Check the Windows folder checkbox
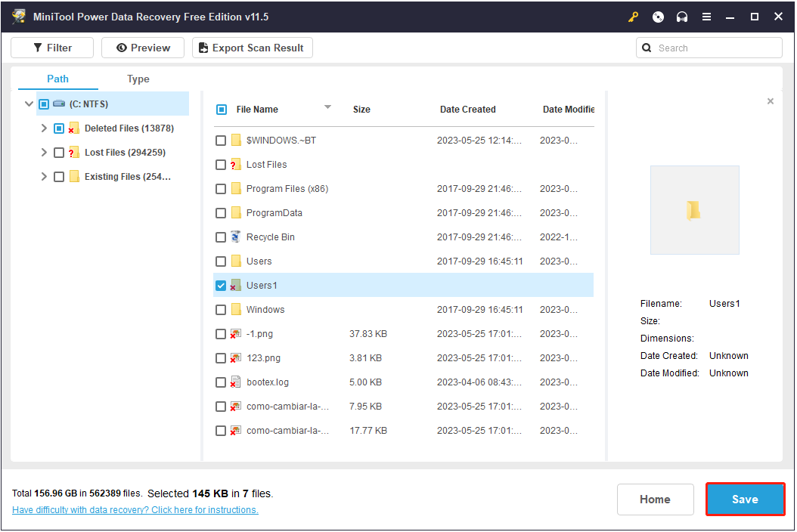Image resolution: width=797 pixels, height=532 pixels. (x=221, y=310)
